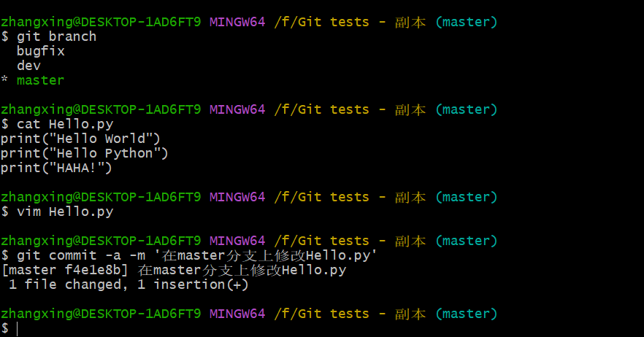The width and height of the screenshot is (644, 337).
Task: Click the print("Hello Python") output line
Action: tap(84, 153)
